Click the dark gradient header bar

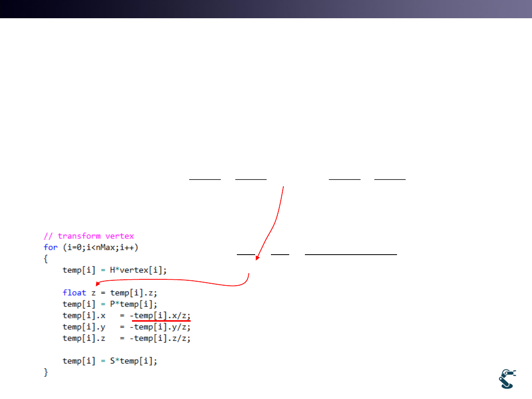point(266,9)
